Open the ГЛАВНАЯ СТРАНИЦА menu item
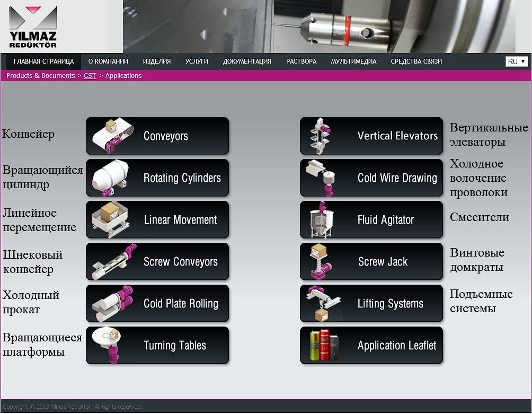Image resolution: width=532 pixels, height=414 pixels. pyautogui.click(x=43, y=61)
